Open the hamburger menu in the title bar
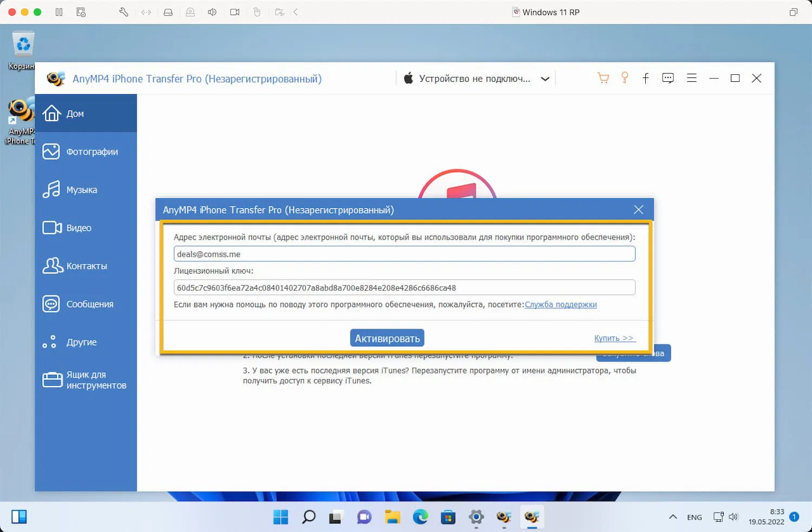Image resolution: width=812 pixels, height=532 pixels. (x=691, y=77)
